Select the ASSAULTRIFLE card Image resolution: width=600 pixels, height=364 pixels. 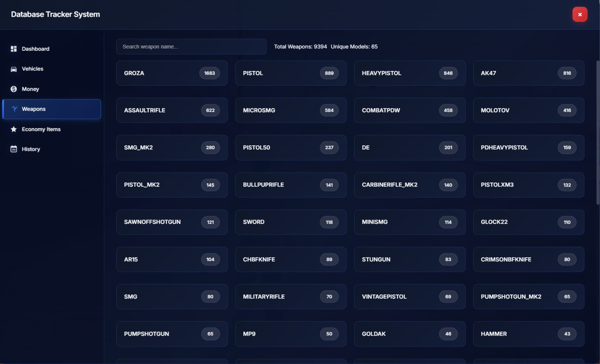coord(172,110)
